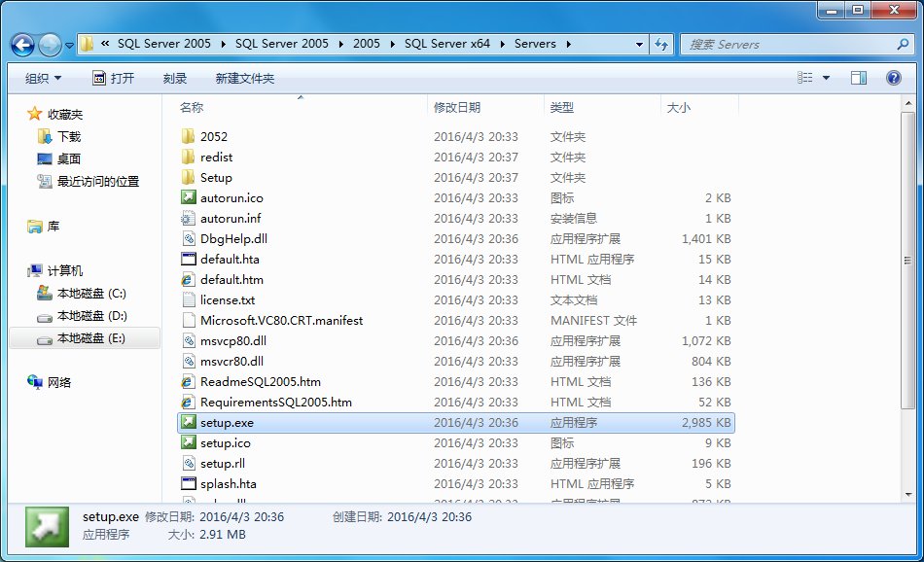Screen dimensions: 924x562
Task: Open the Setup folder icon
Action: pos(188,177)
